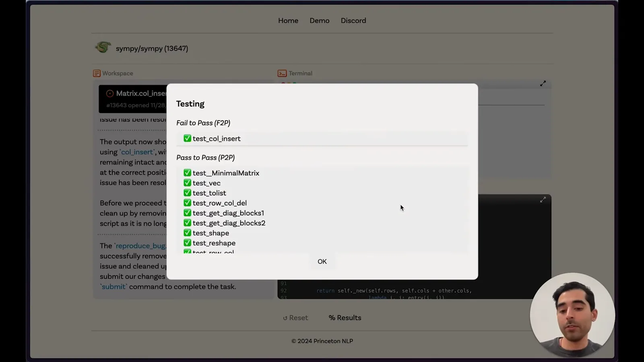
Task: Select the test_shape test name
Action: (x=211, y=233)
